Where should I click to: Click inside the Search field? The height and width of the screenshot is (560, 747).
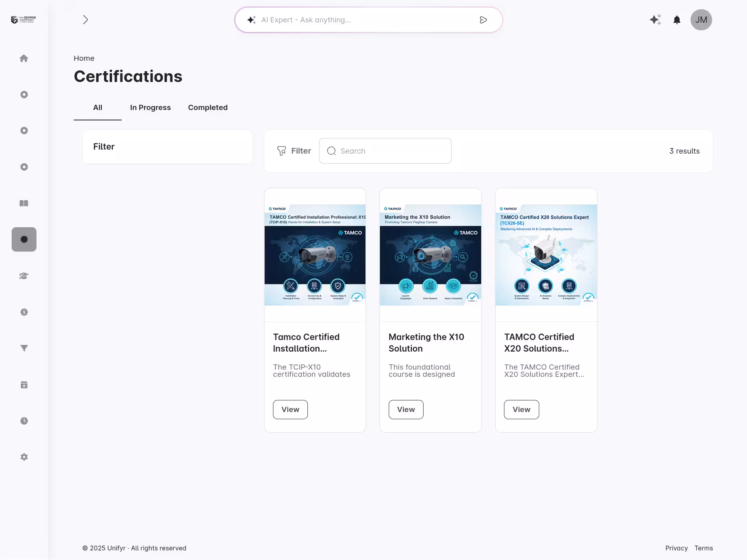pos(384,151)
